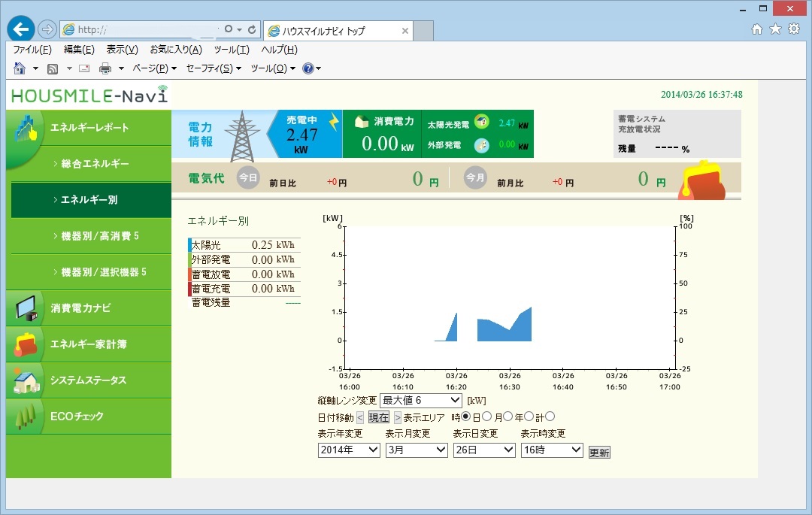This screenshot has width=812, height=515.
Task: Open the 編集(E) menu
Action: click(x=79, y=50)
